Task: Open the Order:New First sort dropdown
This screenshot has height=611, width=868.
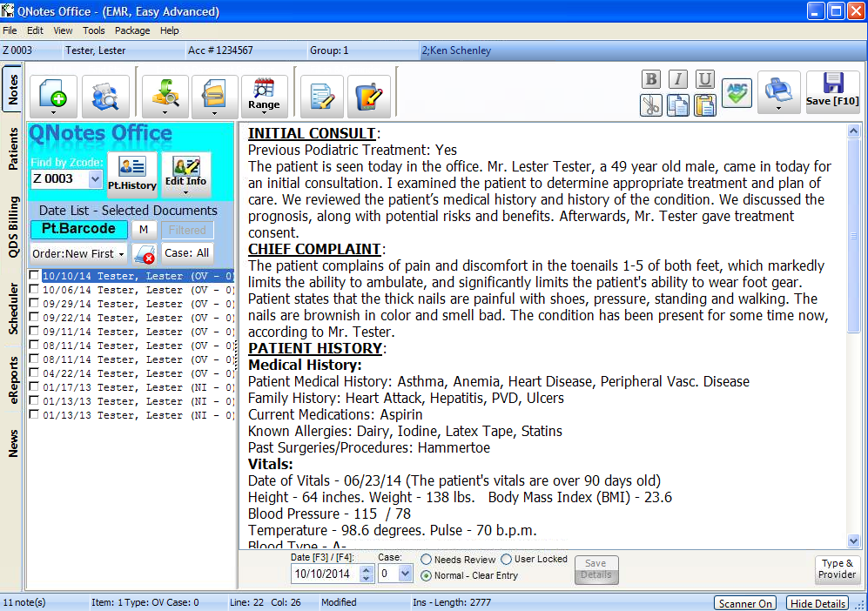Action: point(78,253)
